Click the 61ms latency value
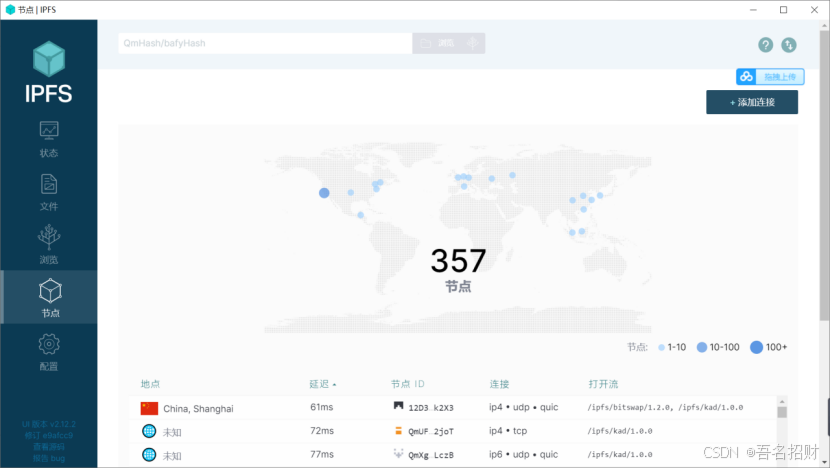831x468 pixels. tap(322, 407)
